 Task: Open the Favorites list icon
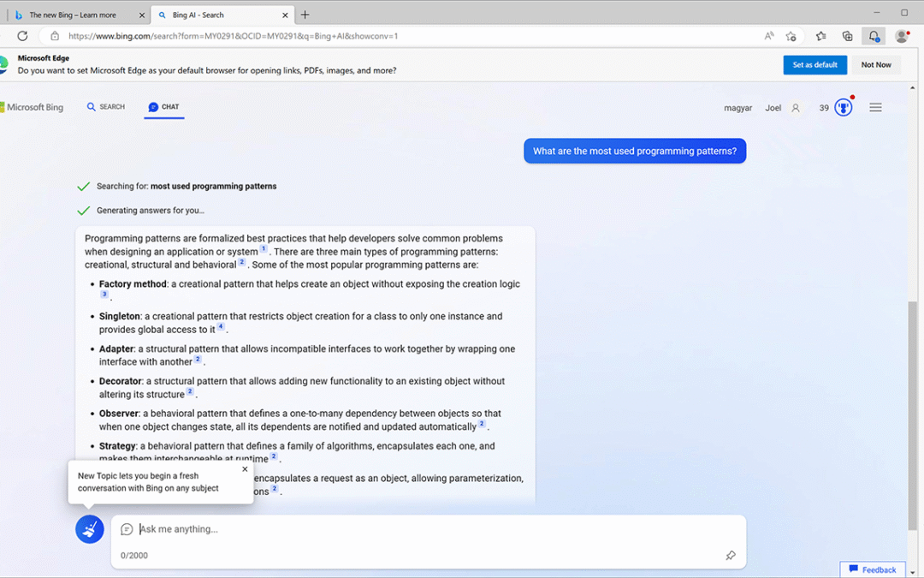[820, 36]
